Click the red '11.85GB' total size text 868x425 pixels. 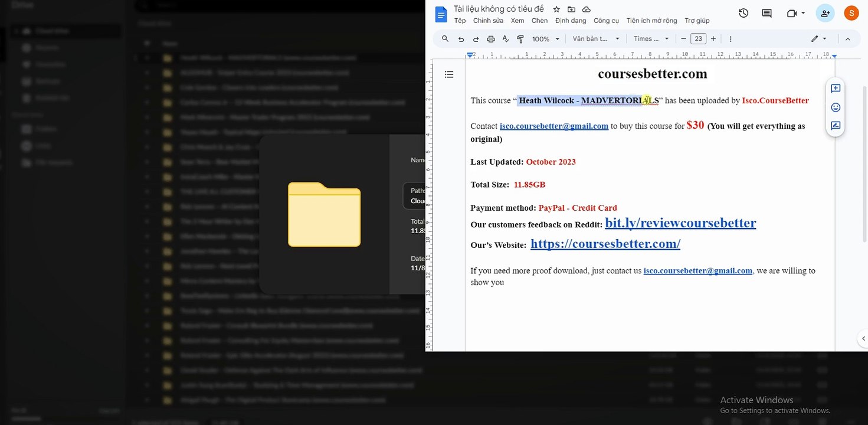pos(529,185)
